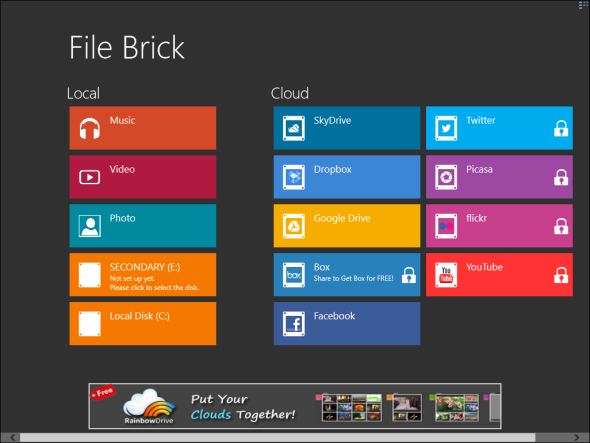Click the portrait icon on Photo tile

(x=90, y=226)
